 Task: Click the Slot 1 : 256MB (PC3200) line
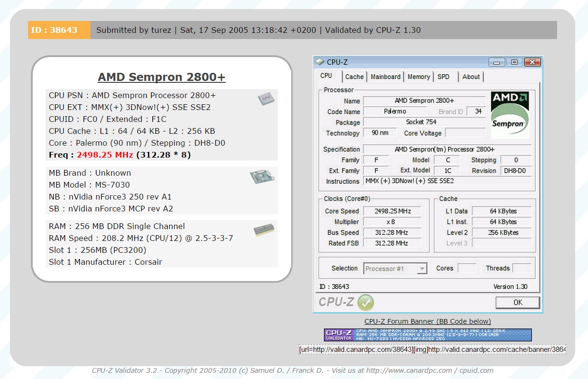[98, 250]
